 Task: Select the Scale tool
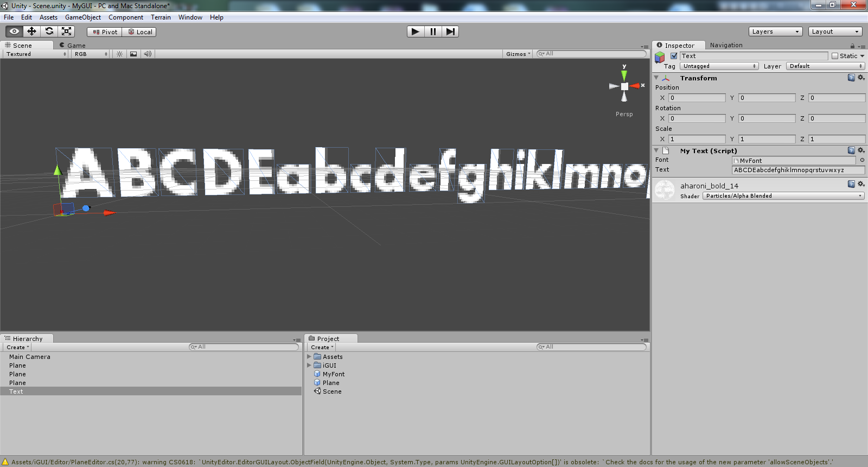(67, 31)
